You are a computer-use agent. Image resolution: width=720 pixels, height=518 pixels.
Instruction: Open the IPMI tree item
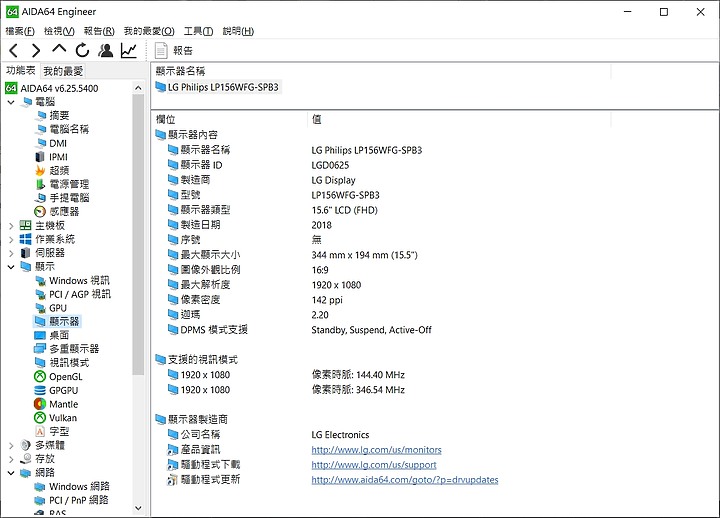pyautogui.click(x=52, y=157)
